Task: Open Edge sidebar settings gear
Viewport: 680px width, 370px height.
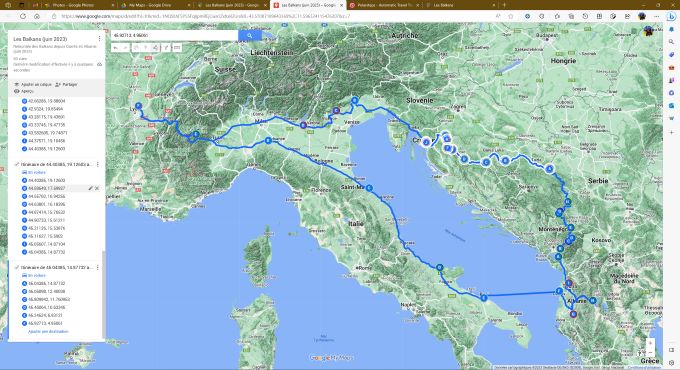Action: [x=671, y=363]
